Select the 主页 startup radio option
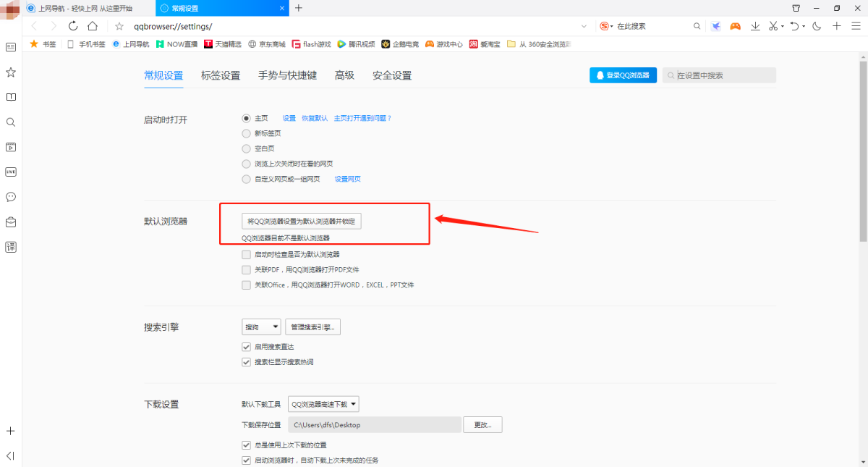868x467 pixels. (x=246, y=118)
